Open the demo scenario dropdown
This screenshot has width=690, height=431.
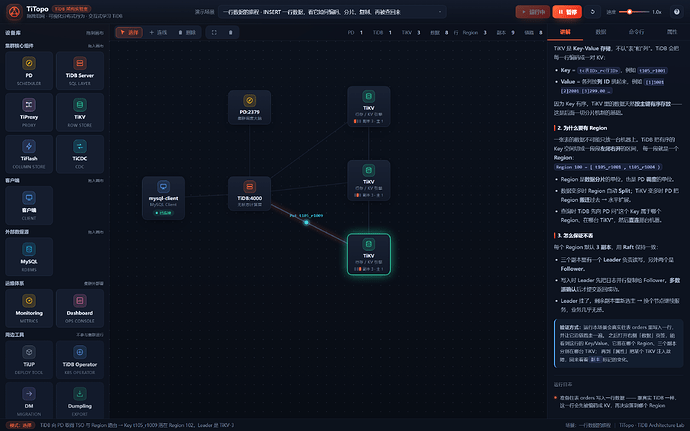[x=332, y=12]
